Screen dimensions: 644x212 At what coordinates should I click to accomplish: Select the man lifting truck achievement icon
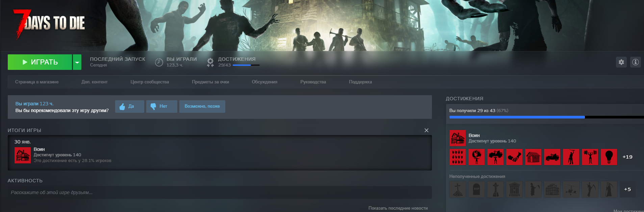[x=495, y=157]
